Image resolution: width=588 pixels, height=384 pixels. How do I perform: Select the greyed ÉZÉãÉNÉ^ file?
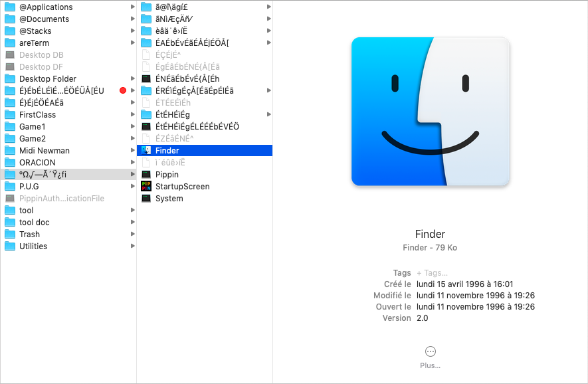click(x=174, y=139)
